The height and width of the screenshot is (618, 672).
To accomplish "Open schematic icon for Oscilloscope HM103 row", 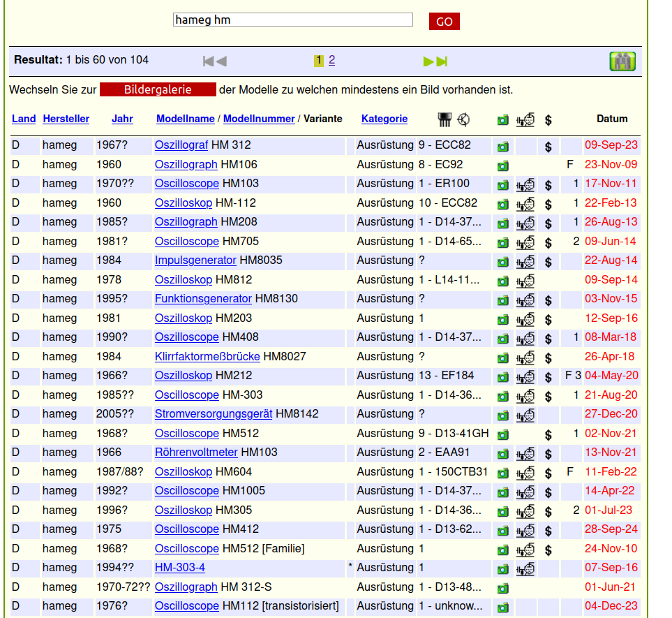I will [525, 185].
